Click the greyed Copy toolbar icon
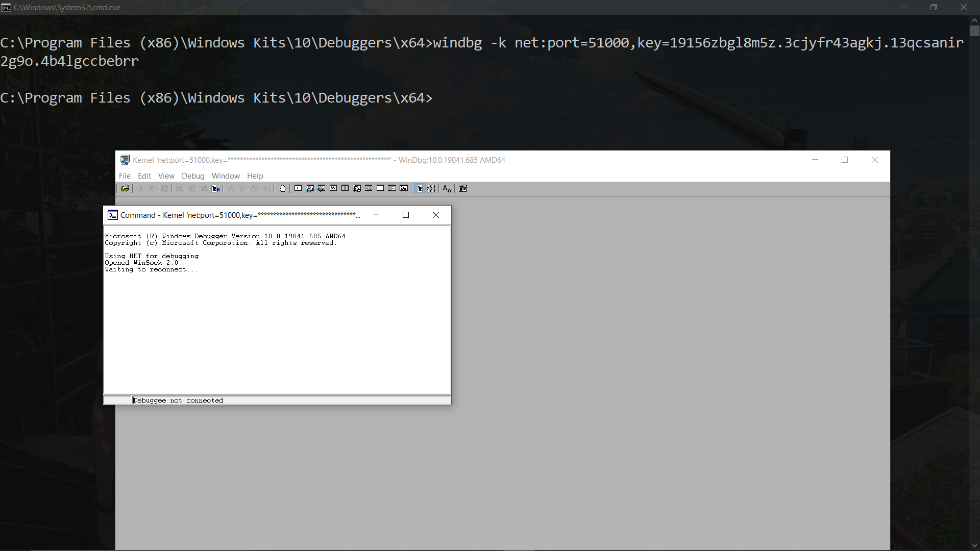This screenshot has height=551, width=980. tap(153, 189)
